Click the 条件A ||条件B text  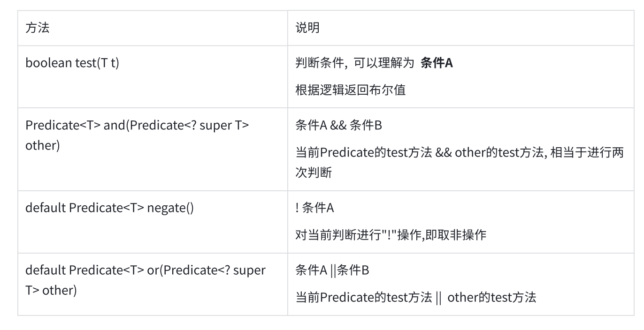(332, 271)
